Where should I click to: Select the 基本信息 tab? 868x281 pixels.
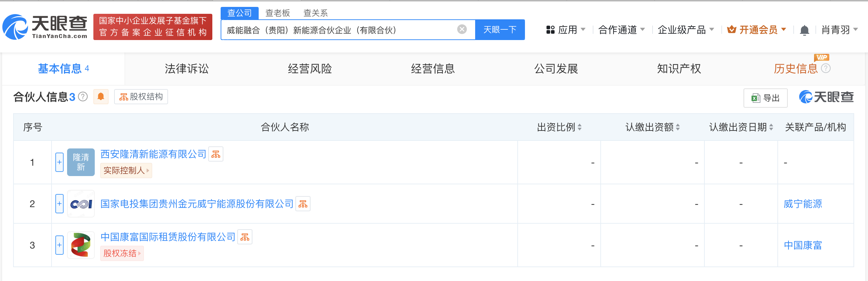tap(63, 69)
